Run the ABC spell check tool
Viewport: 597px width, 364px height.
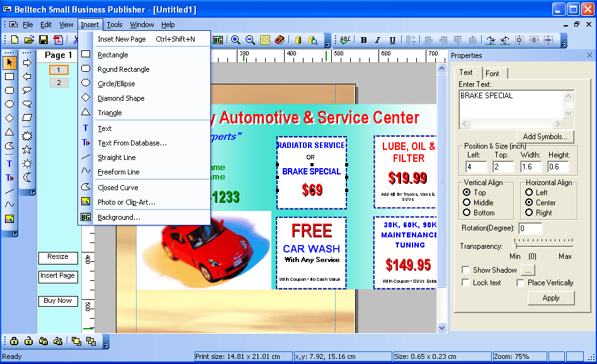[344, 40]
